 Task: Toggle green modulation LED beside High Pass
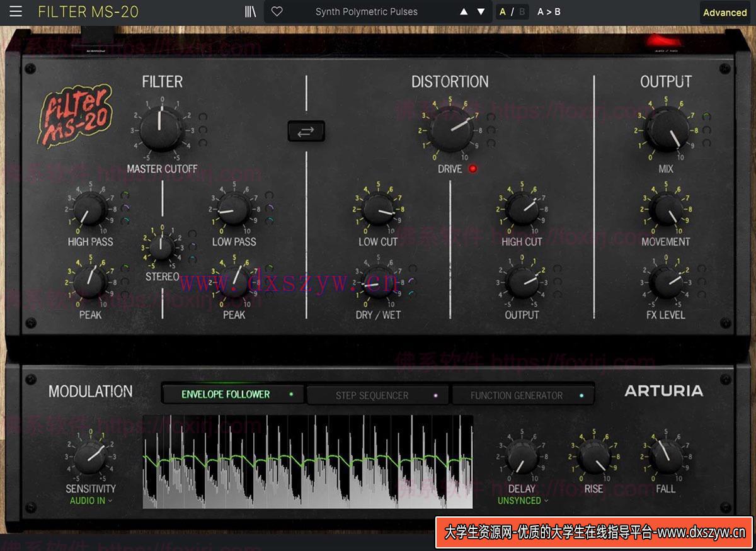tap(125, 195)
